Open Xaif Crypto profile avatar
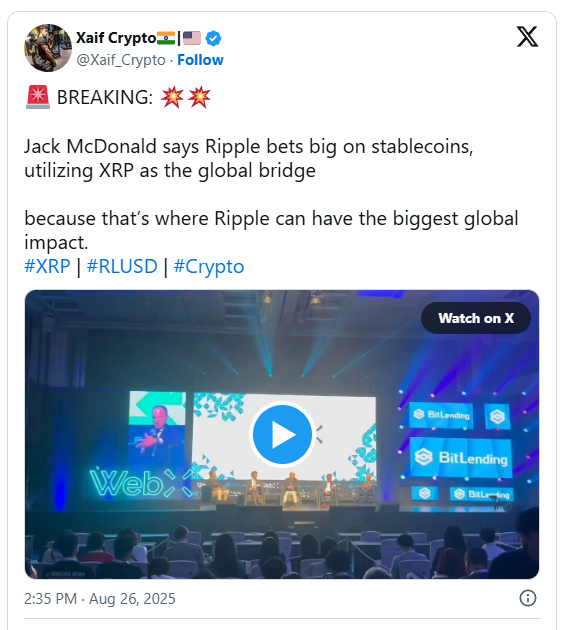 (48, 48)
